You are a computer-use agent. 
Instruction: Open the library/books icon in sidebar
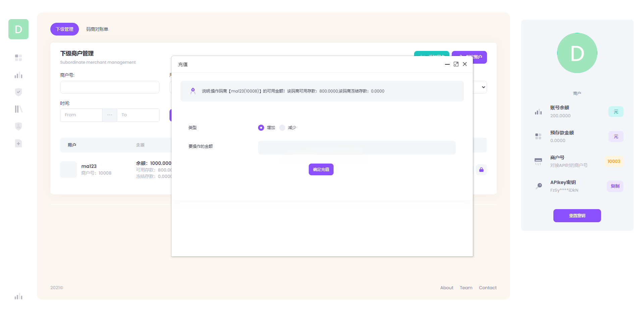click(x=18, y=109)
